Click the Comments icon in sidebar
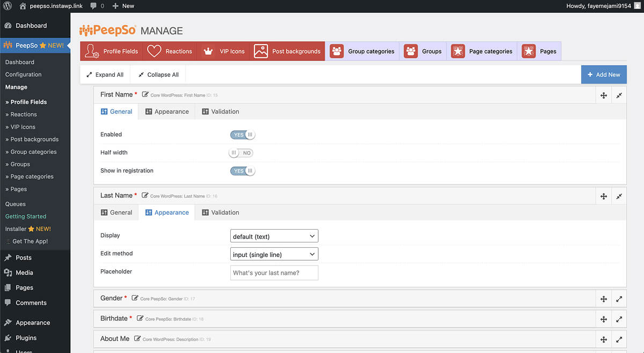Image resolution: width=644 pixels, height=353 pixels. [8, 303]
